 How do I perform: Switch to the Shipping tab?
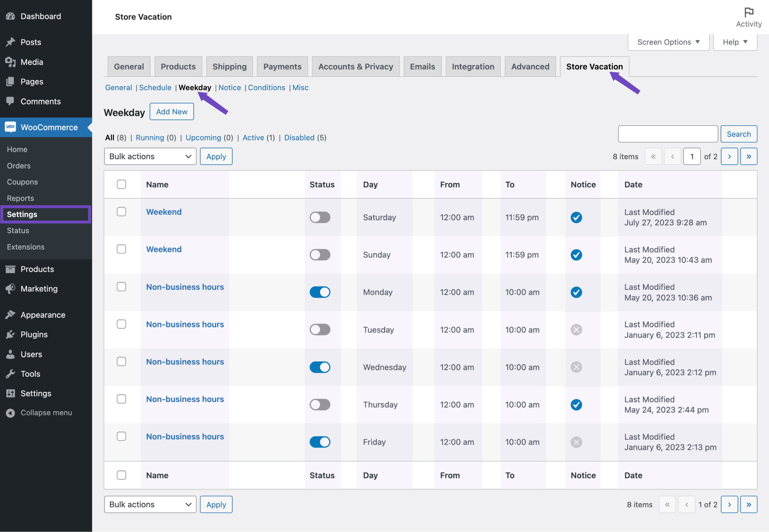point(229,66)
